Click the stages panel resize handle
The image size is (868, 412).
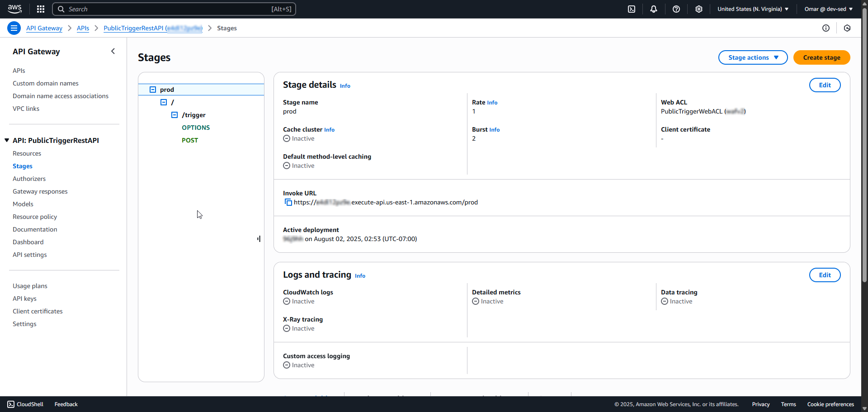259,239
